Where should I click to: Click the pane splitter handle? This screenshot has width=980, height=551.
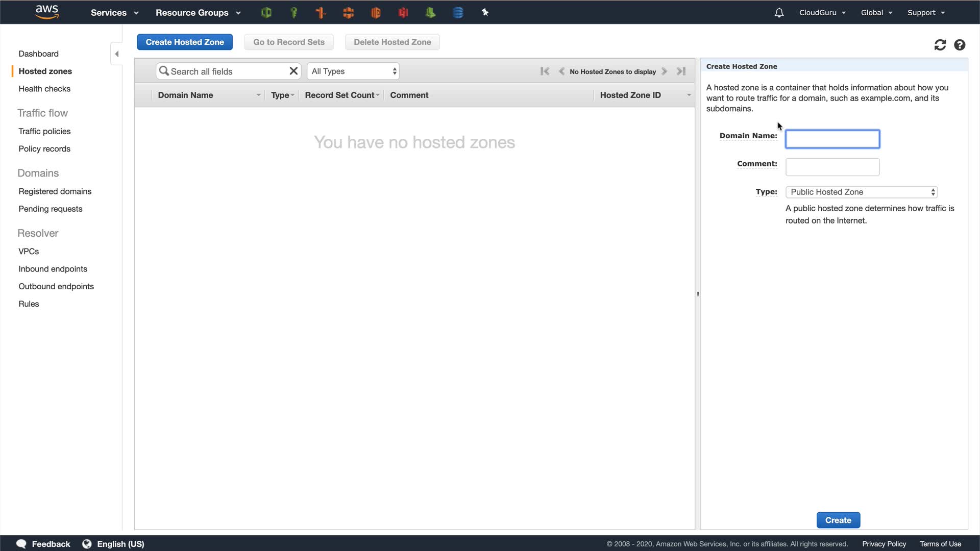tap(698, 294)
